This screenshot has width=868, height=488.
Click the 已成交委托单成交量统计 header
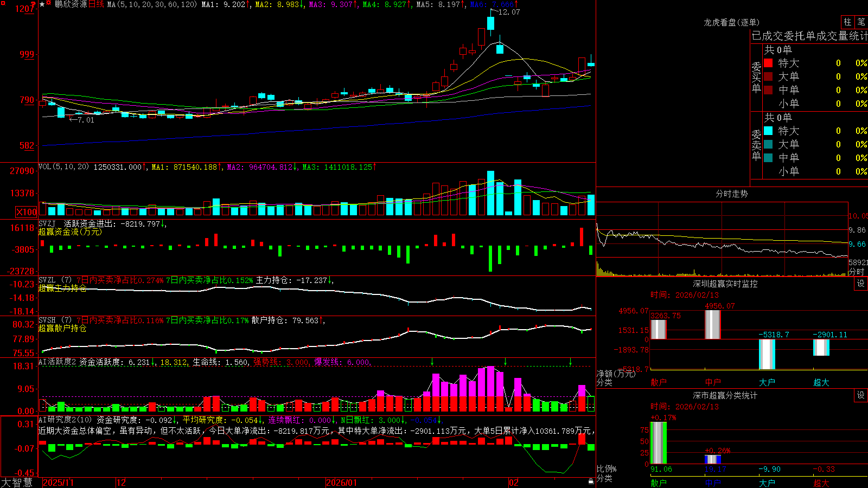click(x=809, y=36)
